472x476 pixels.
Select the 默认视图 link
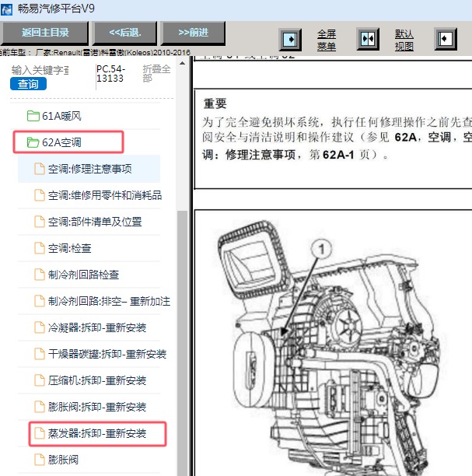click(404, 40)
